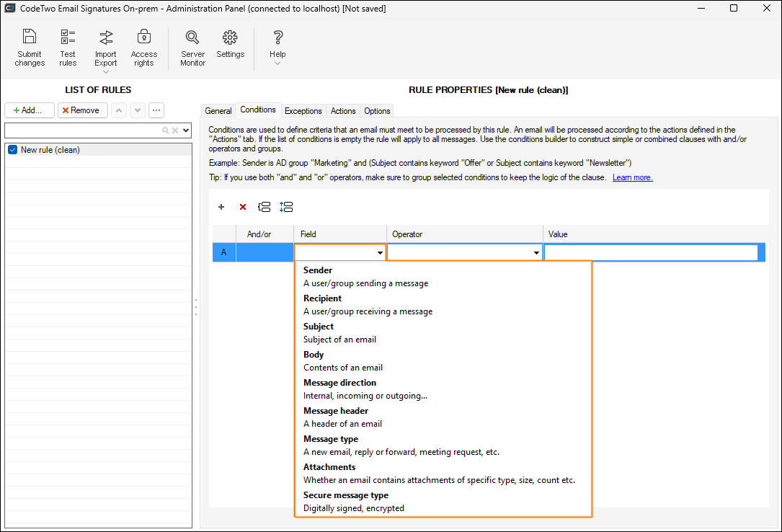Viewport: 782px width, 532px height.
Task: Click the Add... button above the rules list
Action: (29, 110)
